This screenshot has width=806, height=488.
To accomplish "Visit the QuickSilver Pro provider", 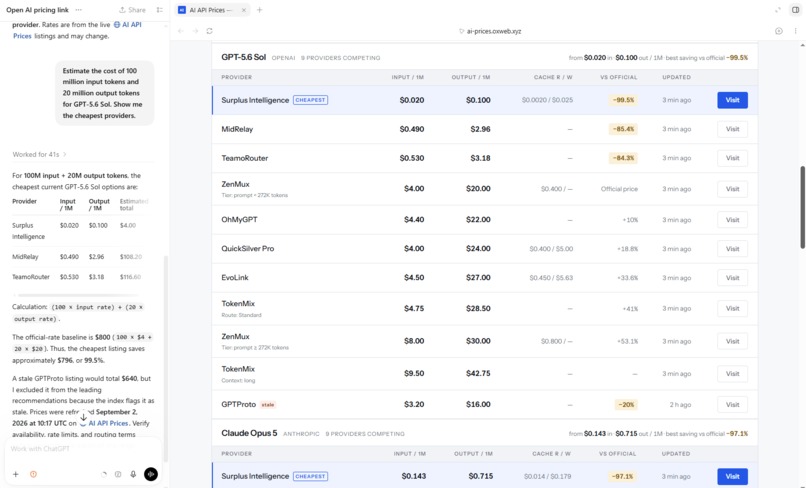I will [x=732, y=248].
